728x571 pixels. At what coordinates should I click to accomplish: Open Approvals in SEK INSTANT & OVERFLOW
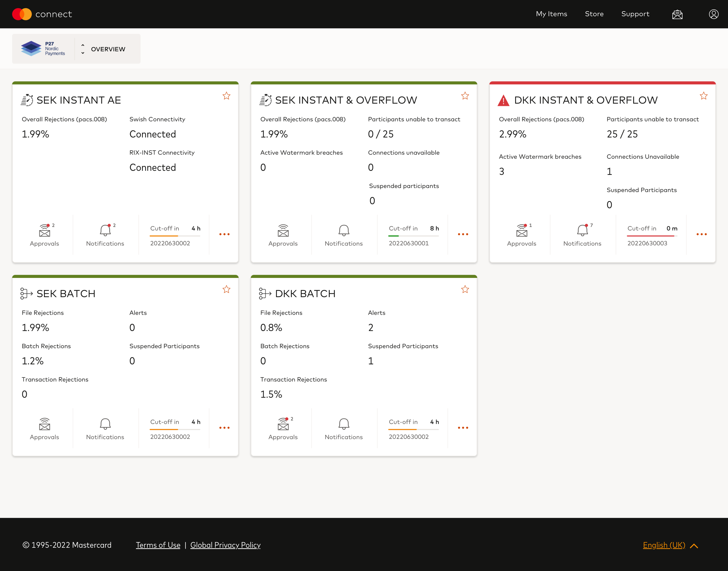click(283, 235)
